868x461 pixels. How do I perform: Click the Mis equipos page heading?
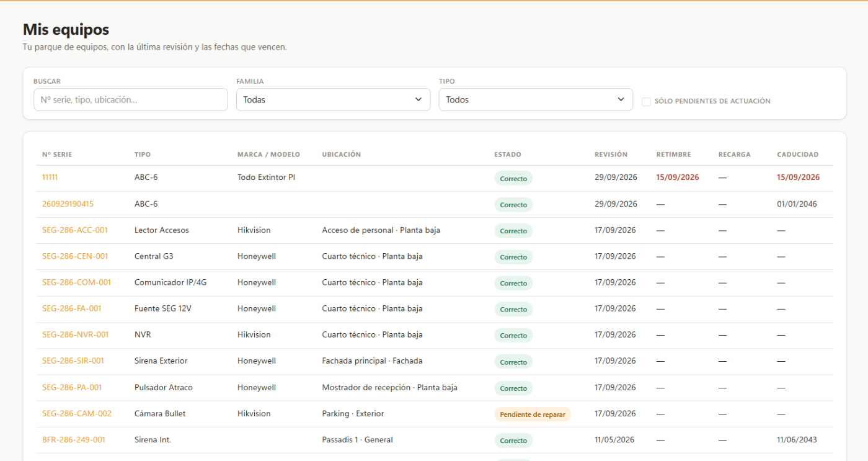(x=66, y=29)
